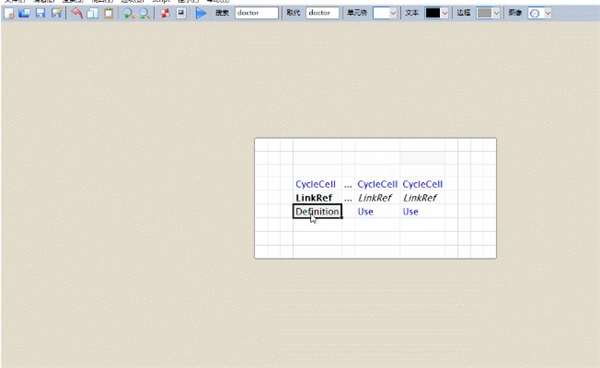This screenshot has width=600, height=368.
Task: Expand the black text color dropdown
Action: point(444,13)
